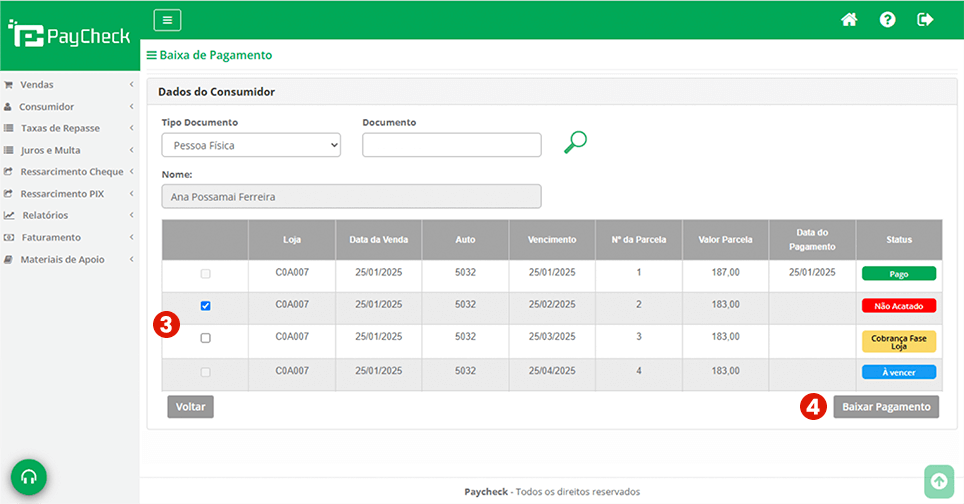Click Data da Venda column header
This screenshot has height=504, width=964.
tap(379, 240)
